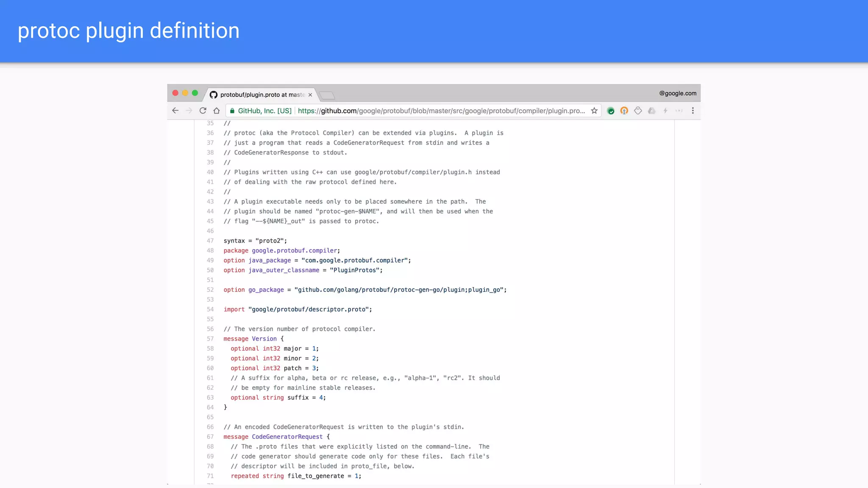
Task: Click the 'GitHub, Inc. [US]' certificate label
Action: tap(265, 111)
